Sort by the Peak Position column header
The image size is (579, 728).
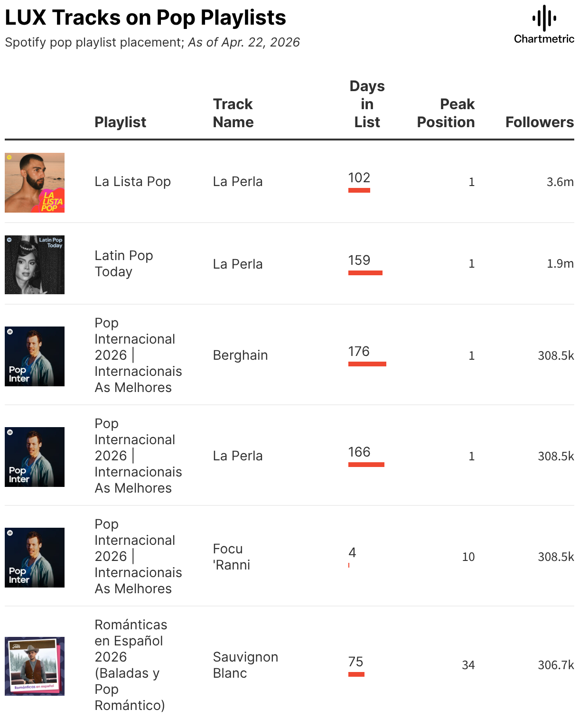[446, 113]
